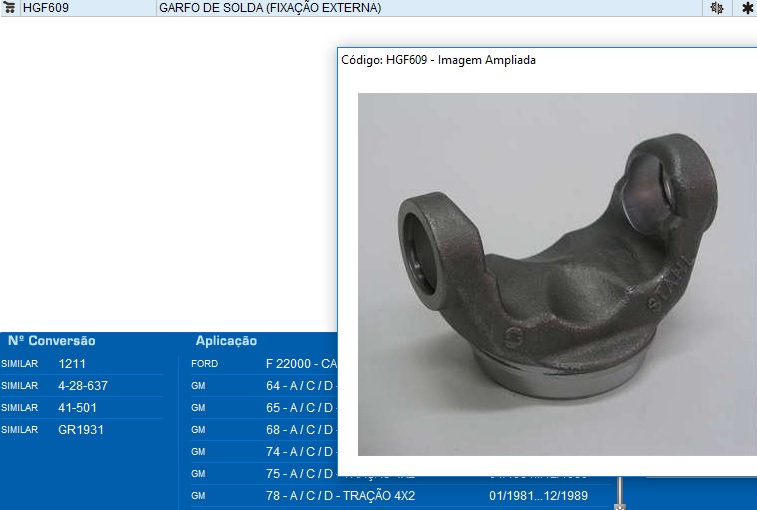Select the GM 74 - A / C / D row
The height and width of the screenshot is (510, 757).
click(x=262, y=452)
